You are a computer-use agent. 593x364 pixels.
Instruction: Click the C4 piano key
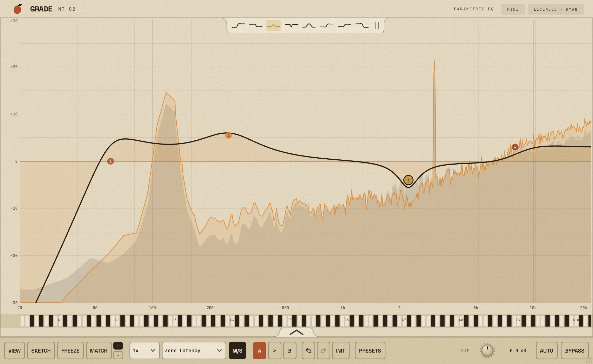[x=232, y=321]
